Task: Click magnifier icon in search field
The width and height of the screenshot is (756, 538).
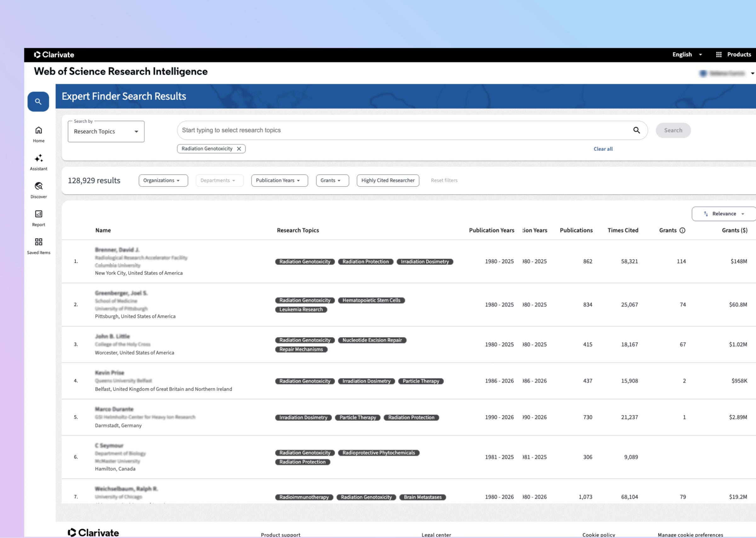Action: click(x=636, y=130)
